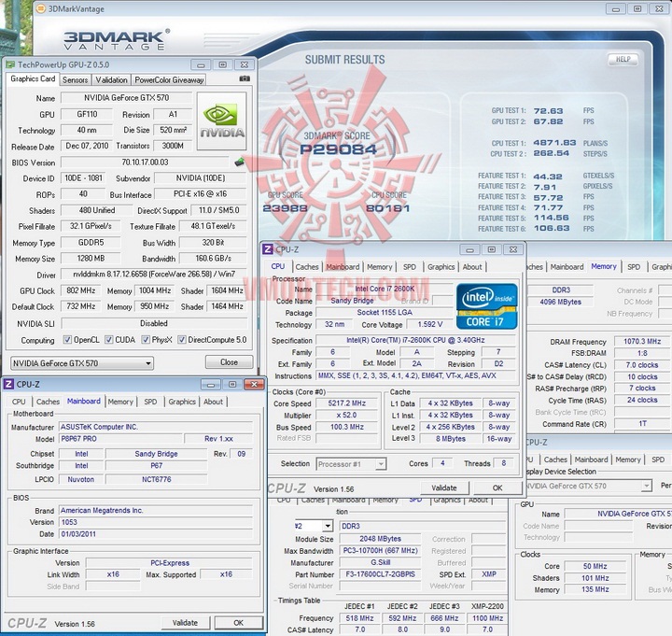
Task: Open CPU tab in CPU-Z Mainboard window
Action: 19,402
